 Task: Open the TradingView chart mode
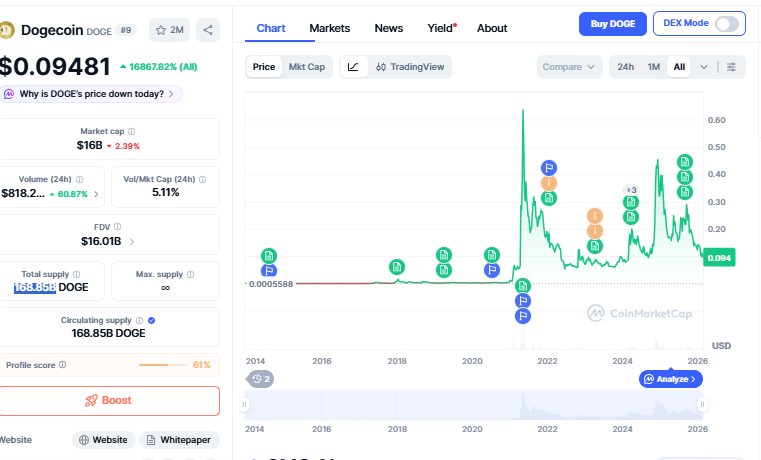click(410, 67)
